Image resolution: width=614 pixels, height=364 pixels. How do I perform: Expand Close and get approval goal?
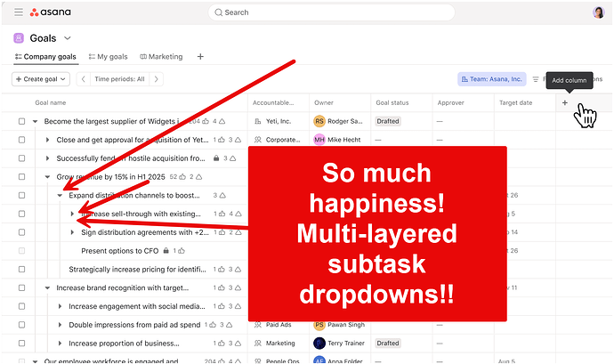pyautogui.click(x=47, y=140)
